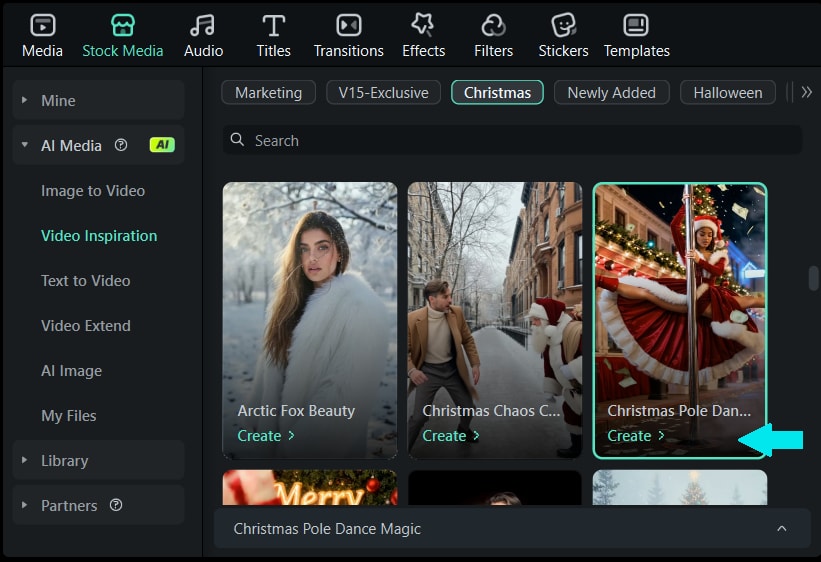Open Text to Video in sidebar

tap(86, 281)
